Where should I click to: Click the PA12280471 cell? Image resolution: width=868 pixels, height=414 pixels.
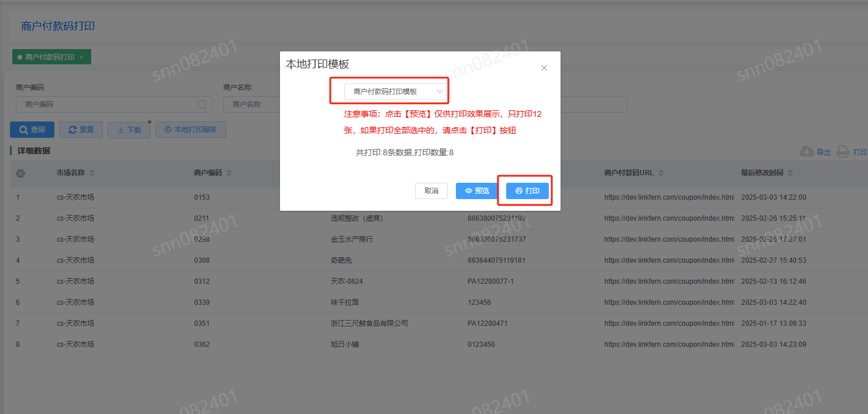(487, 323)
